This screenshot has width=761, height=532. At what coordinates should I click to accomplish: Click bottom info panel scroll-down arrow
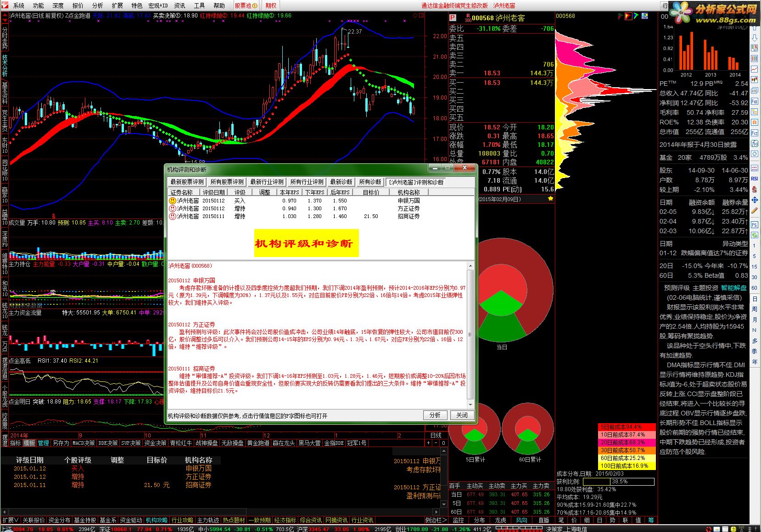click(x=443, y=504)
